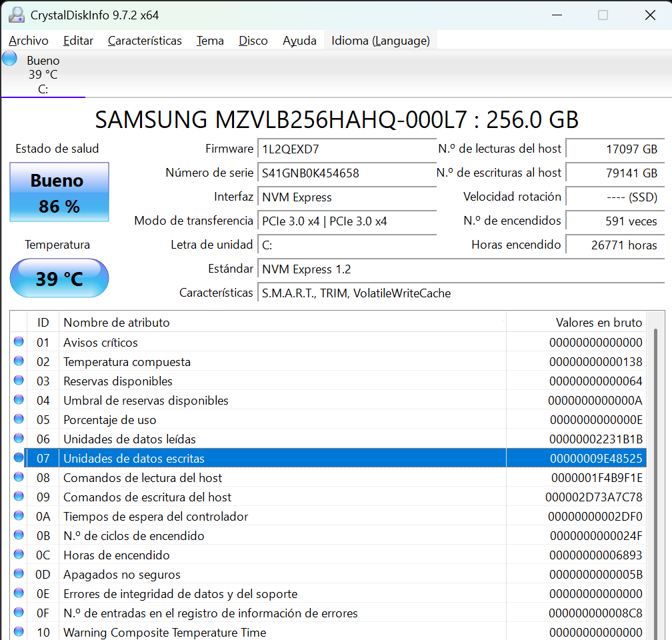672x640 pixels.
Task: Click the status orb for Comandos de lectura del host
Action: point(19,477)
